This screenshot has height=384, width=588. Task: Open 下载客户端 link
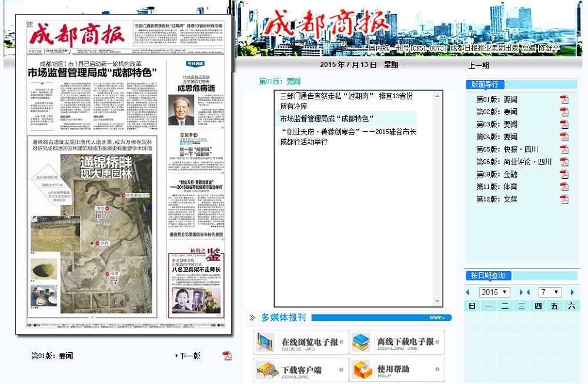pyautogui.click(x=301, y=370)
